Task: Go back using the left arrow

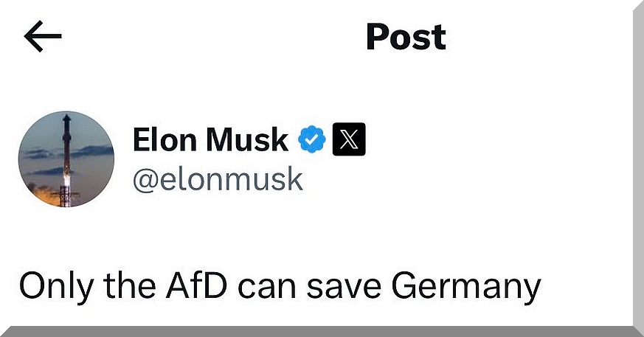Action: click(42, 37)
